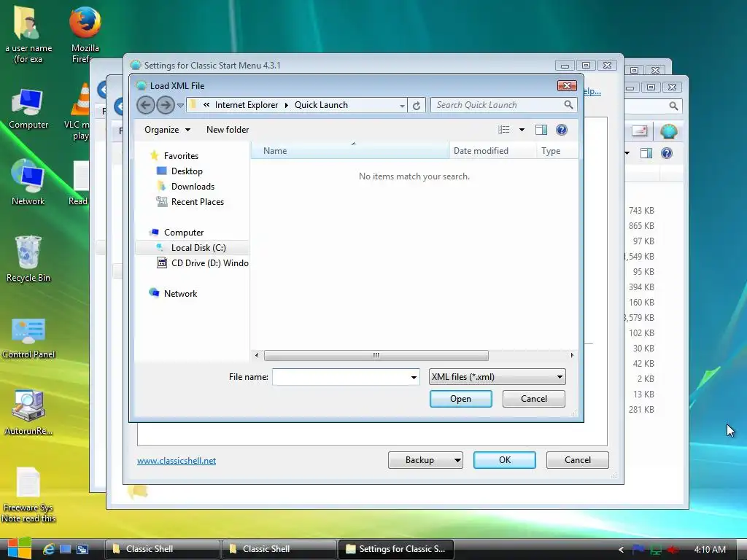Image resolution: width=747 pixels, height=560 pixels.
Task: Select Computer in the navigation pane
Action: point(183,233)
